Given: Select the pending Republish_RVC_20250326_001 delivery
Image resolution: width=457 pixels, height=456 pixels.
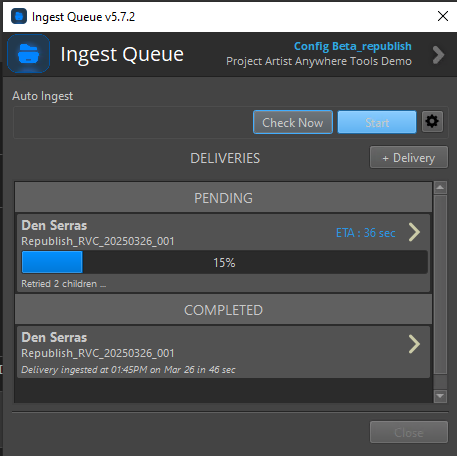Looking at the screenshot, I should 223,253.
